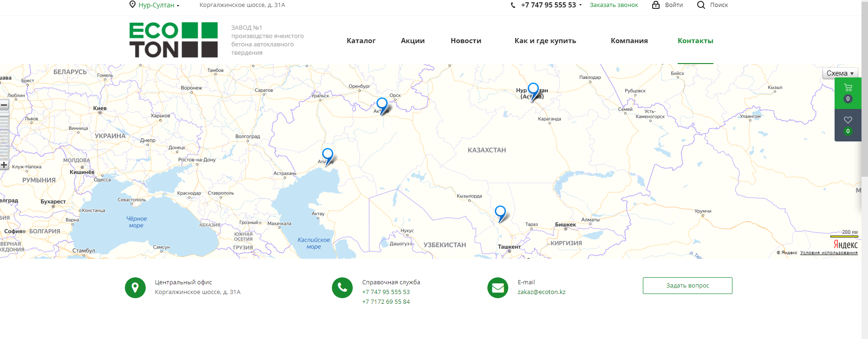Click the magnifier search icon
Viewport: 868px width, 339px height.
coord(701,5)
